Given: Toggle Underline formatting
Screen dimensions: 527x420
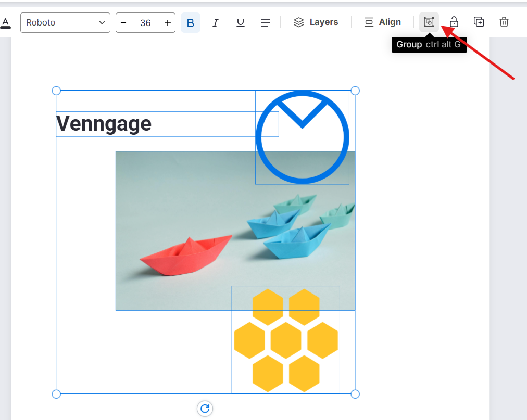Looking at the screenshot, I should click(241, 23).
